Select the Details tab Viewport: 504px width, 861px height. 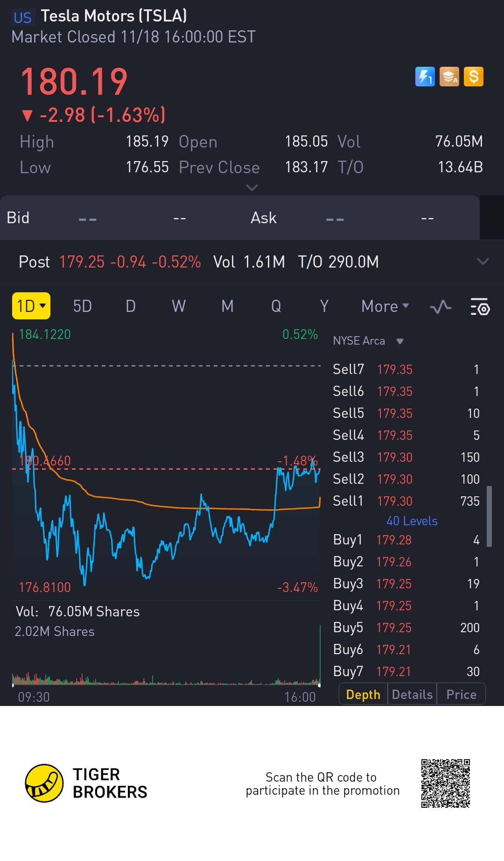[412, 694]
